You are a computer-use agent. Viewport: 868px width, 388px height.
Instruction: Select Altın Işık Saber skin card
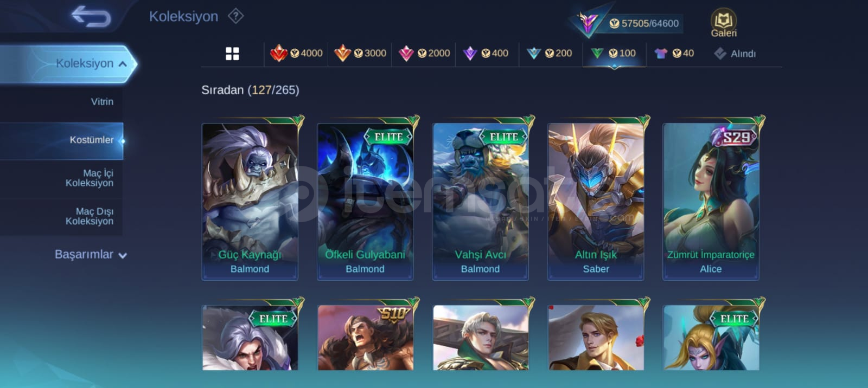[596, 200]
